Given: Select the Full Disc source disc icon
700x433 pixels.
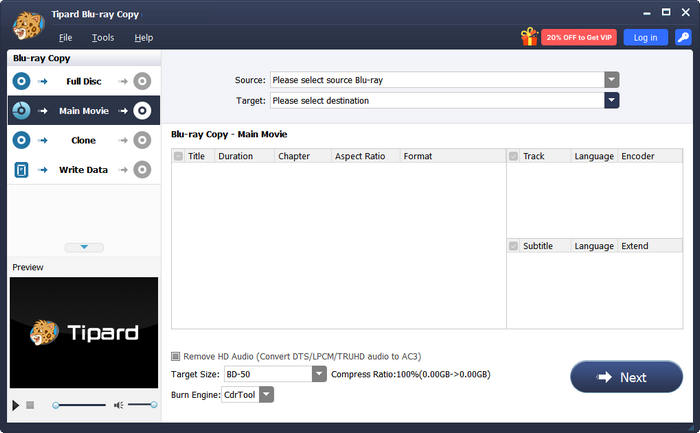Looking at the screenshot, I should coord(21,81).
